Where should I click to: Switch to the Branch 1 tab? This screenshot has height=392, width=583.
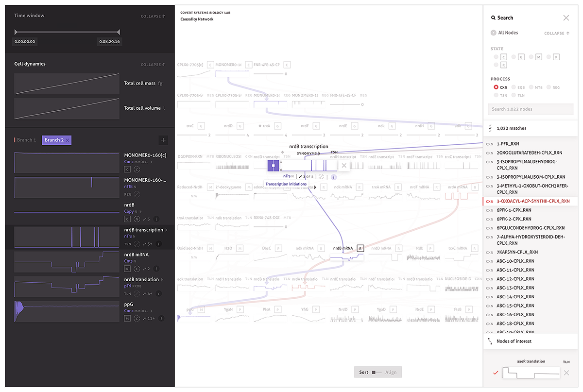click(x=26, y=140)
